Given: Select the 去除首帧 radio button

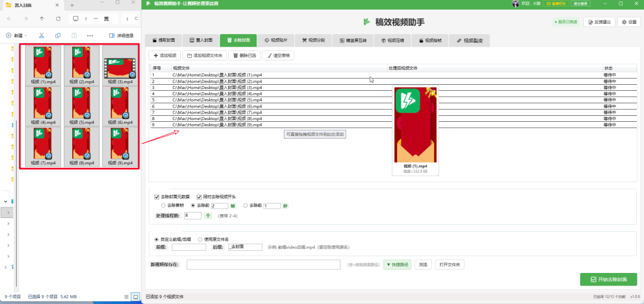Looking at the screenshot, I should [163, 205].
